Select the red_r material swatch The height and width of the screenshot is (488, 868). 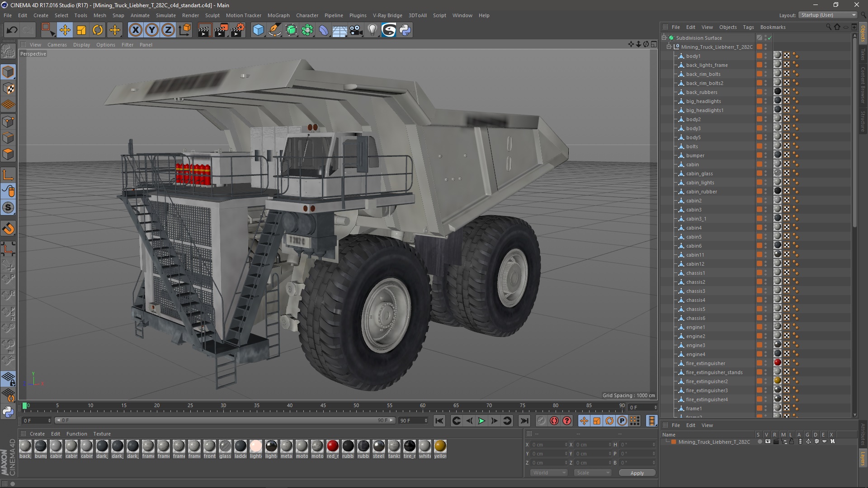click(x=333, y=449)
